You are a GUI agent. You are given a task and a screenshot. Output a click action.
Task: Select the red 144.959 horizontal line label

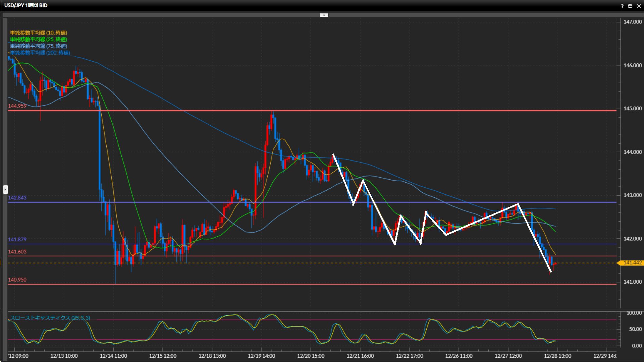17,106
